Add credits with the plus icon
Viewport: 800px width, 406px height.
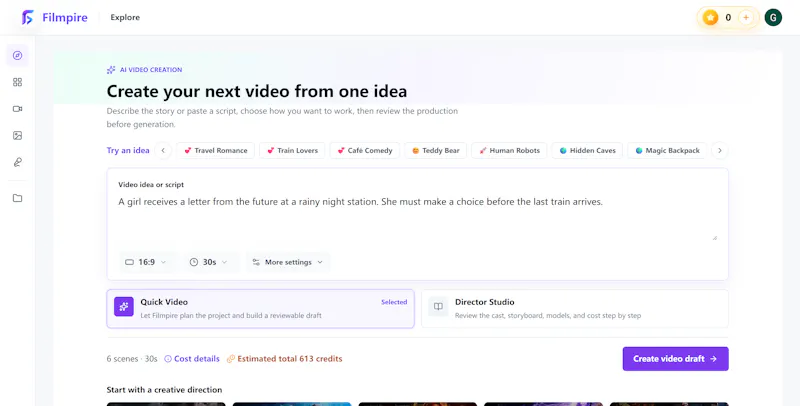746,17
